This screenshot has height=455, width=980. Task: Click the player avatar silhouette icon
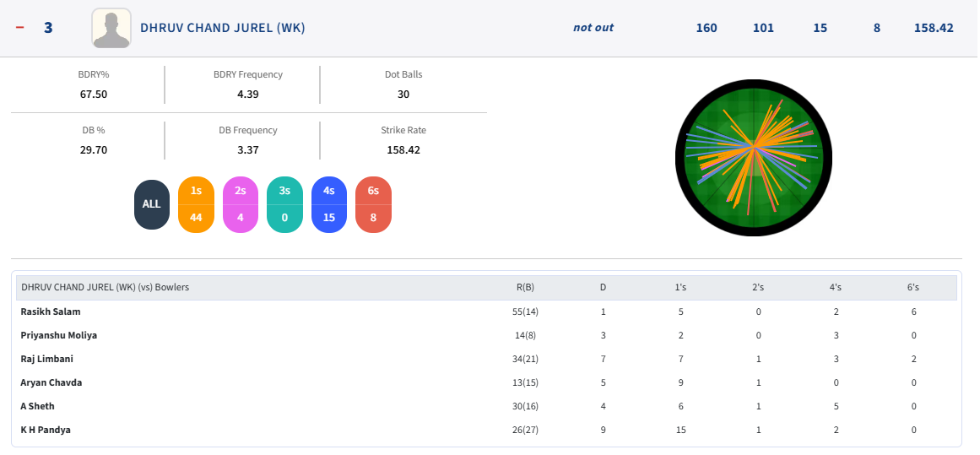point(111,28)
